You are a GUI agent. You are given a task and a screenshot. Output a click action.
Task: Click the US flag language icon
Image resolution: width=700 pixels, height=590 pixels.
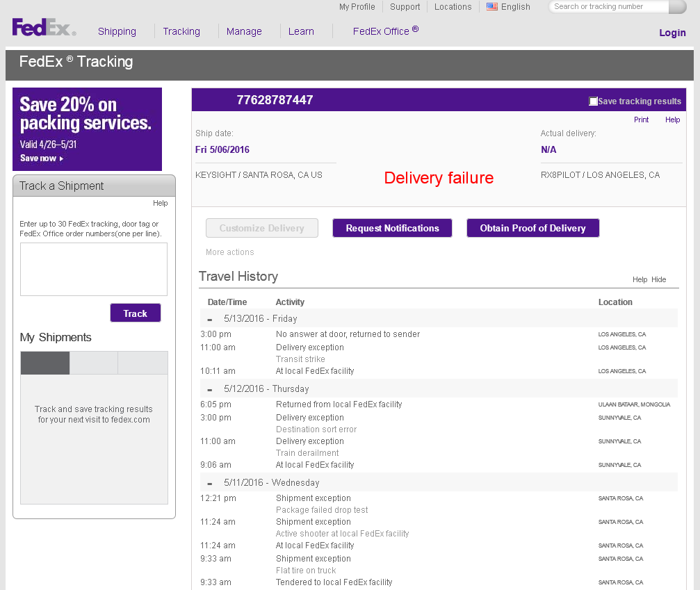coord(492,7)
